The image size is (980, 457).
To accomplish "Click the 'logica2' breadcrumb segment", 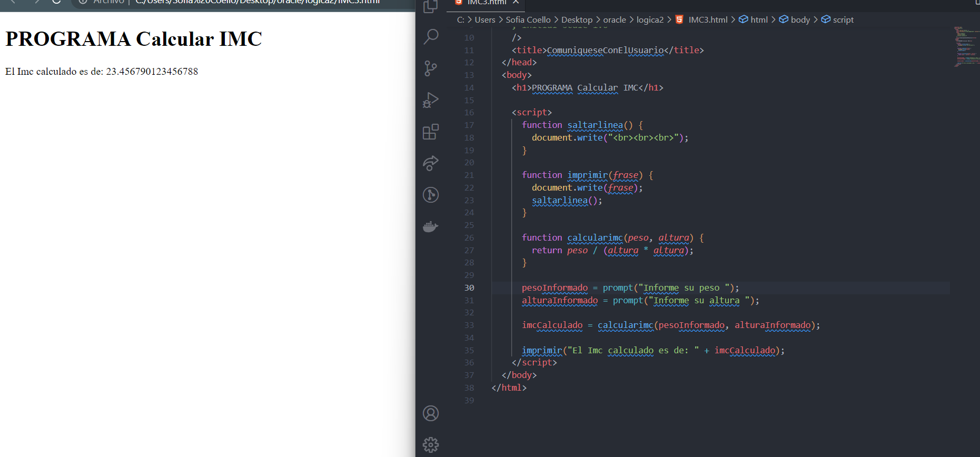I will pos(650,19).
